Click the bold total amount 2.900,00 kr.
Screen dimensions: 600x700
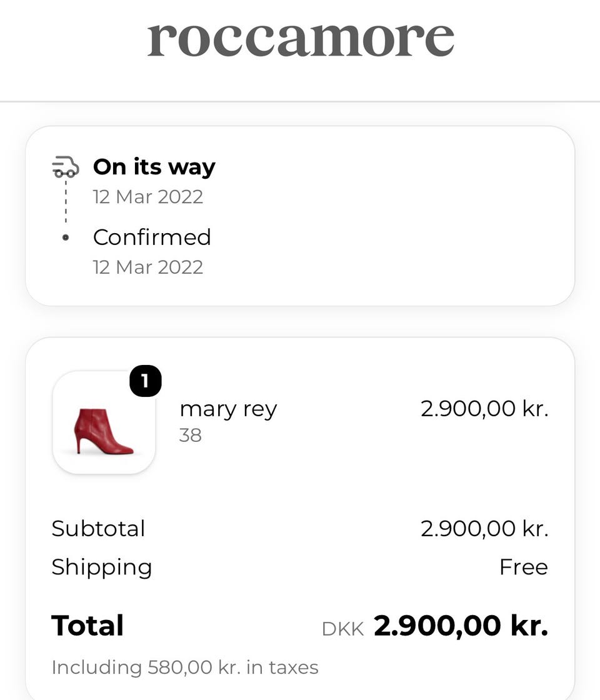click(461, 626)
